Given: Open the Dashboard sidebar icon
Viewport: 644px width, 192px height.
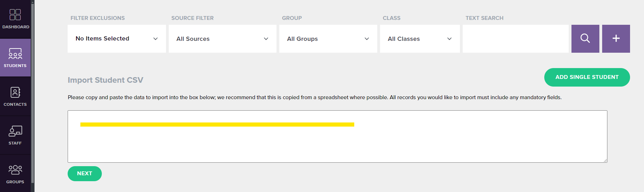Looking at the screenshot, I should 15,19.
